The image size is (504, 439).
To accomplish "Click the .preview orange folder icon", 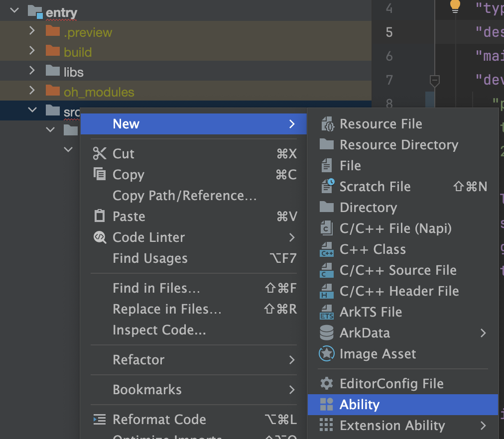I will click(x=53, y=31).
